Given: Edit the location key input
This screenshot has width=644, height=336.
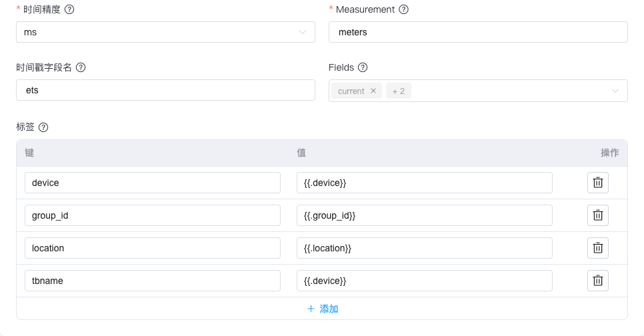Looking at the screenshot, I should (x=153, y=248).
